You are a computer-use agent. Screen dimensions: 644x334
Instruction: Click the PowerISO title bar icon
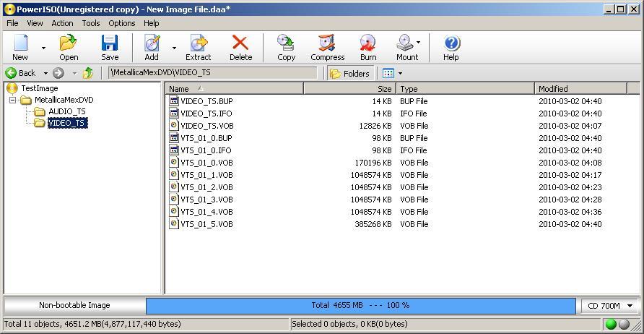(9, 9)
